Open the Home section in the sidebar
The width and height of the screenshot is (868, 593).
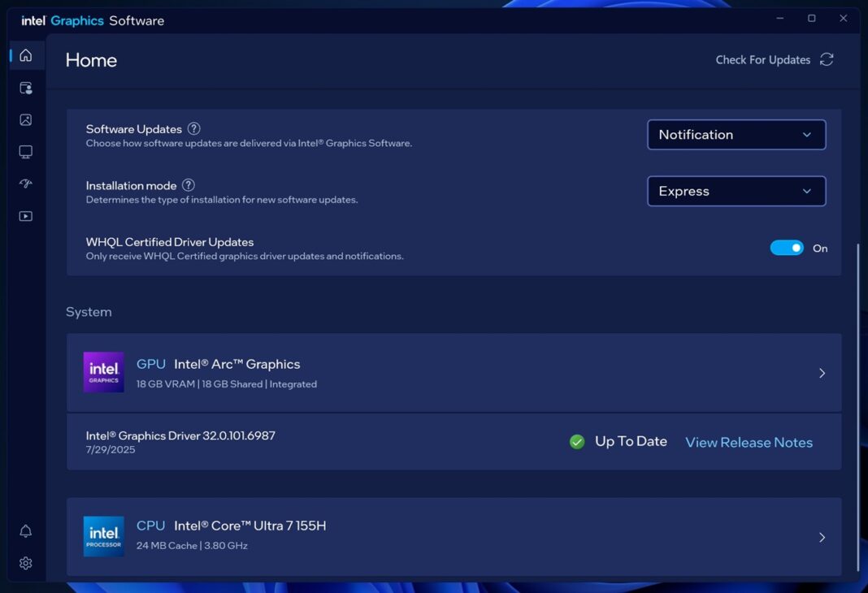tap(25, 55)
